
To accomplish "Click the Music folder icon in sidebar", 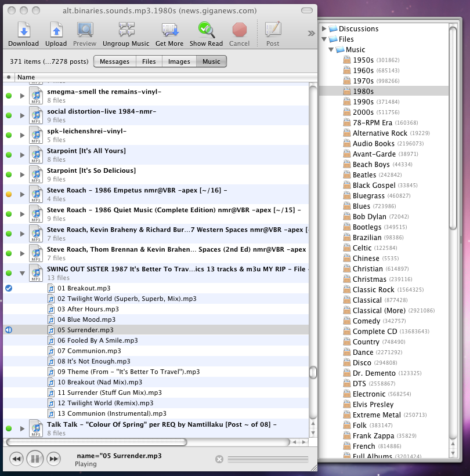I will (x=340, y=49).
